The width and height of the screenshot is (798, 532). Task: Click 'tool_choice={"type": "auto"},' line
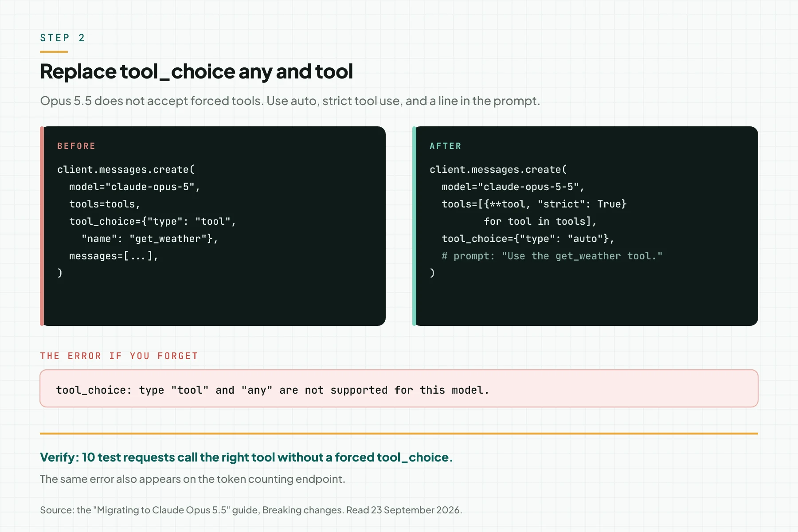528,239
